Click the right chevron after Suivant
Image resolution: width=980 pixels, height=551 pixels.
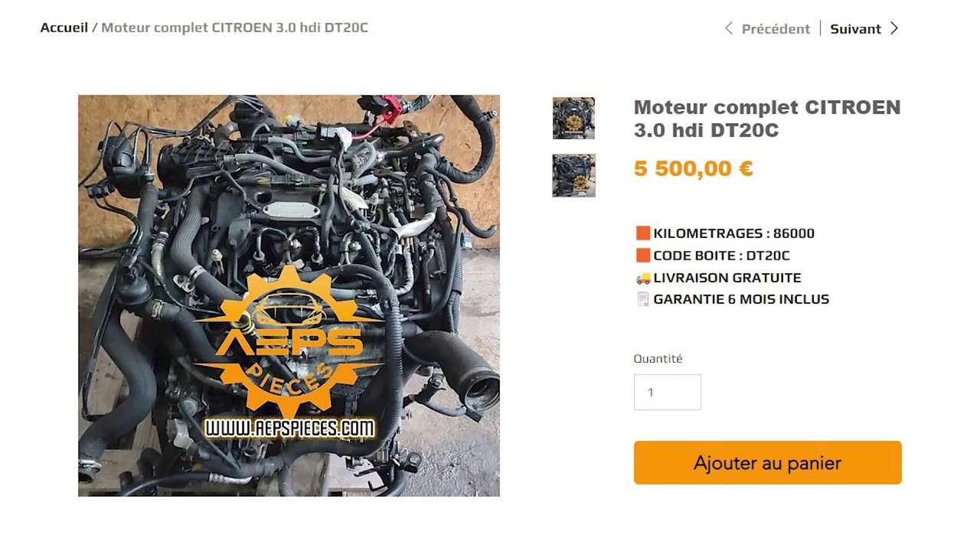pyautogui.click(x=893, y=28)
